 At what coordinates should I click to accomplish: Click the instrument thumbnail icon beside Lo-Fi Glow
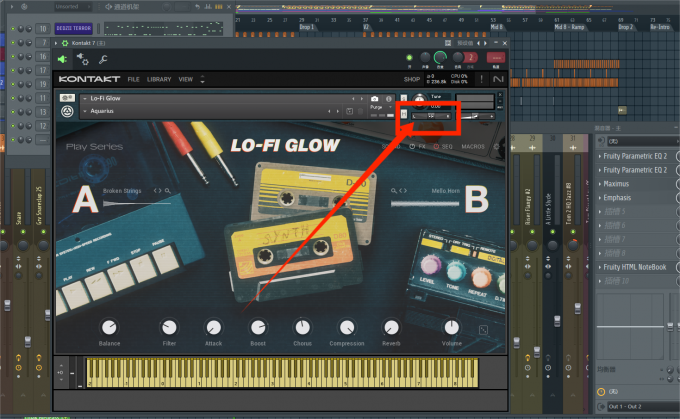[x=67, y=98]
